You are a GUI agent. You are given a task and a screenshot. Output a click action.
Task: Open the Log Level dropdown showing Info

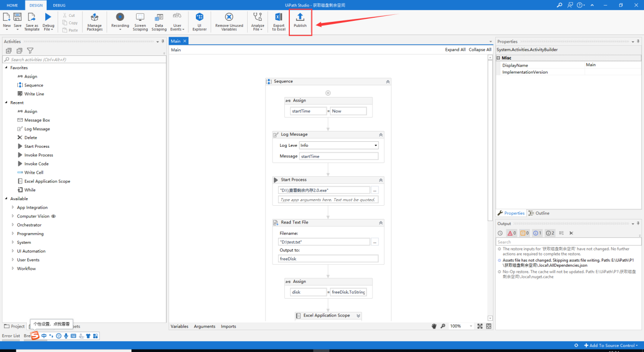coord(339,145)
